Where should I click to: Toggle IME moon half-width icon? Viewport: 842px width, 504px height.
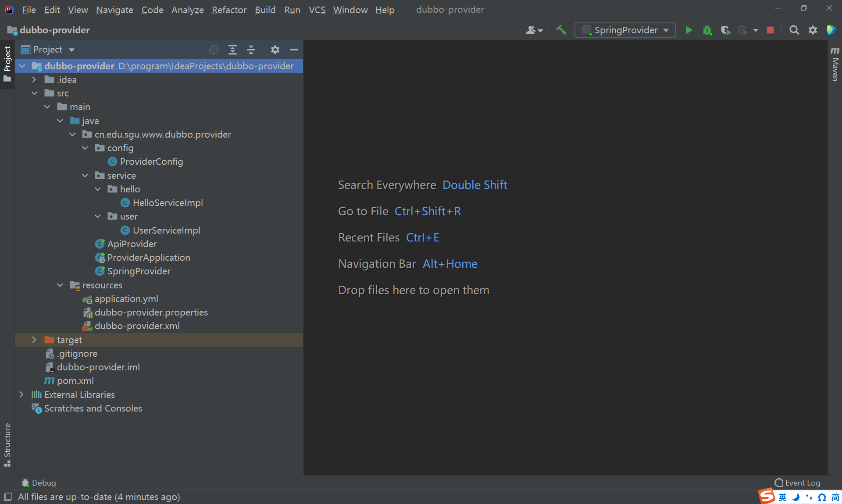click(796, 497)
